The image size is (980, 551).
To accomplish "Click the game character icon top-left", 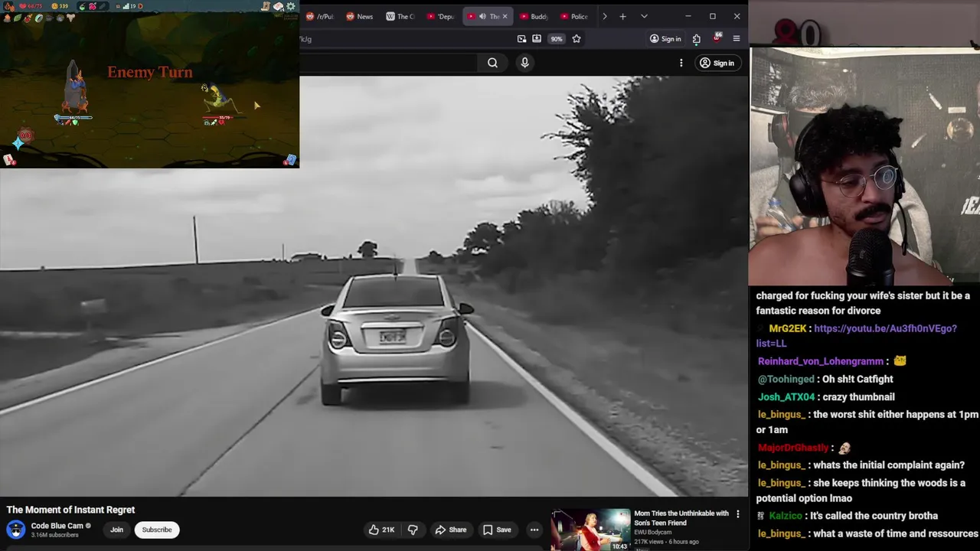I will 10,6.
